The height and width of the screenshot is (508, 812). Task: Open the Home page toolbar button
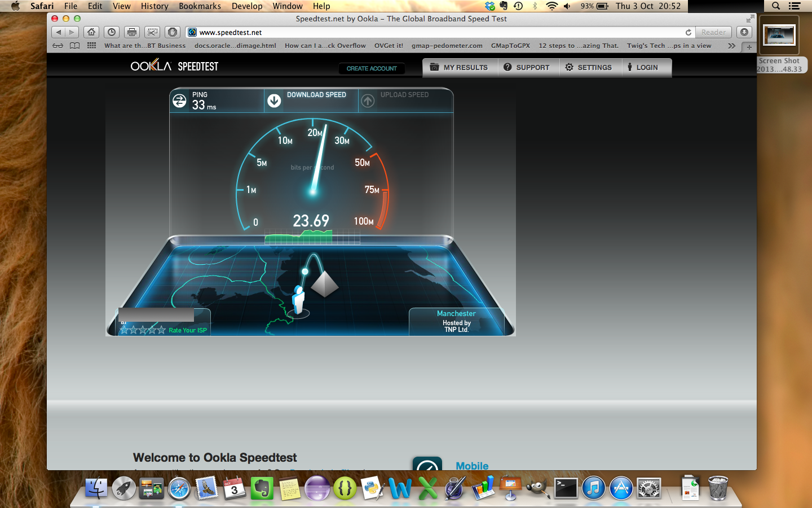click(x=91, y=32)
